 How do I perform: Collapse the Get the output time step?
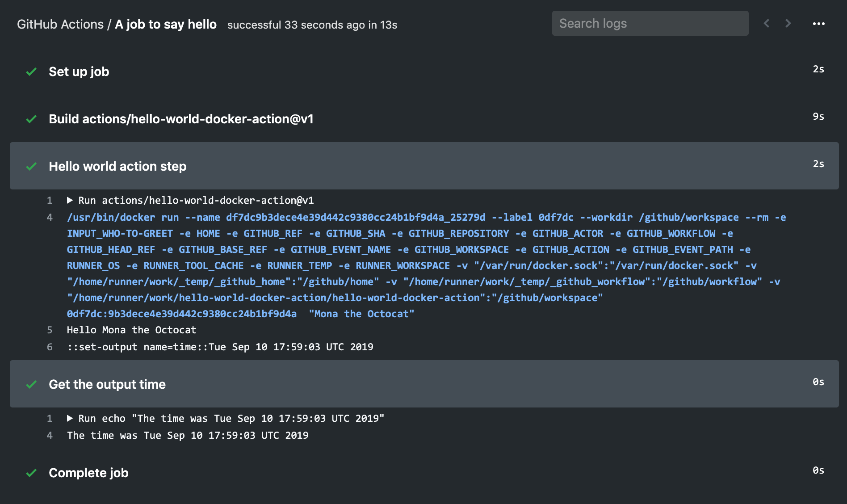click(424, 384)
